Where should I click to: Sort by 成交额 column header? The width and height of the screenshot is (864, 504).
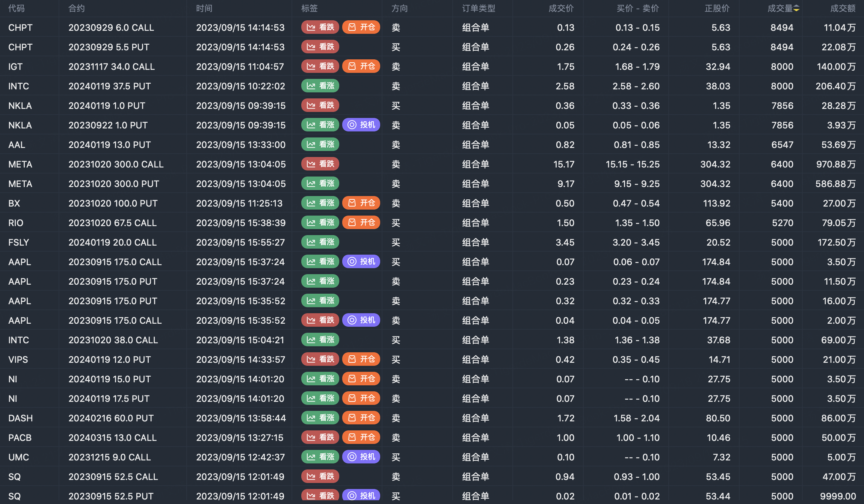pyautogui.click(x=843, y=9)
